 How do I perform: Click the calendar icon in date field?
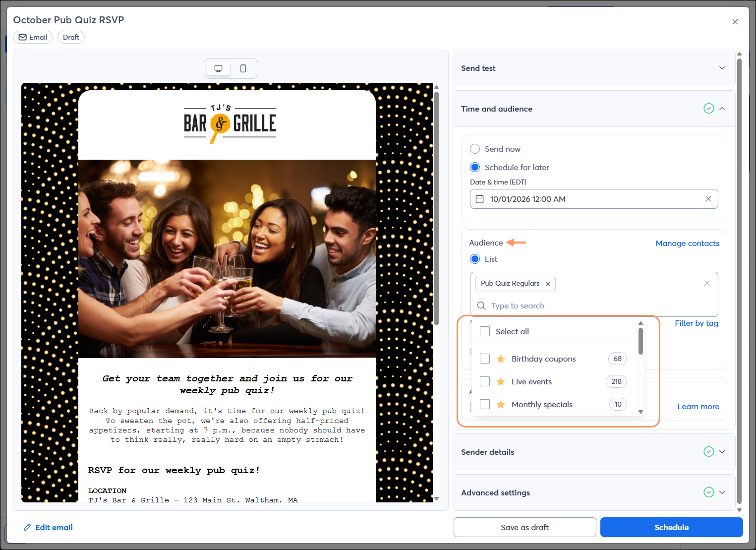pos(480,198)
